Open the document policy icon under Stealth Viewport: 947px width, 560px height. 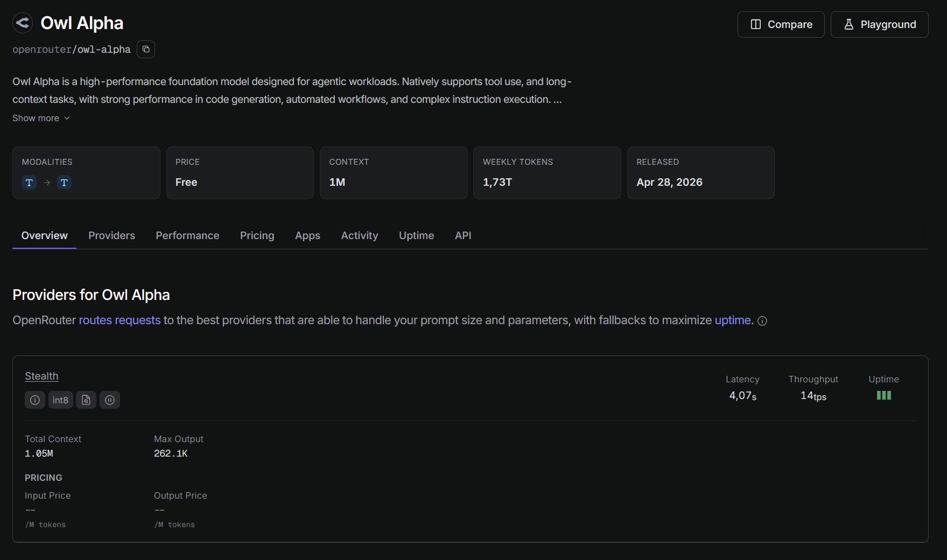point(86,400)
